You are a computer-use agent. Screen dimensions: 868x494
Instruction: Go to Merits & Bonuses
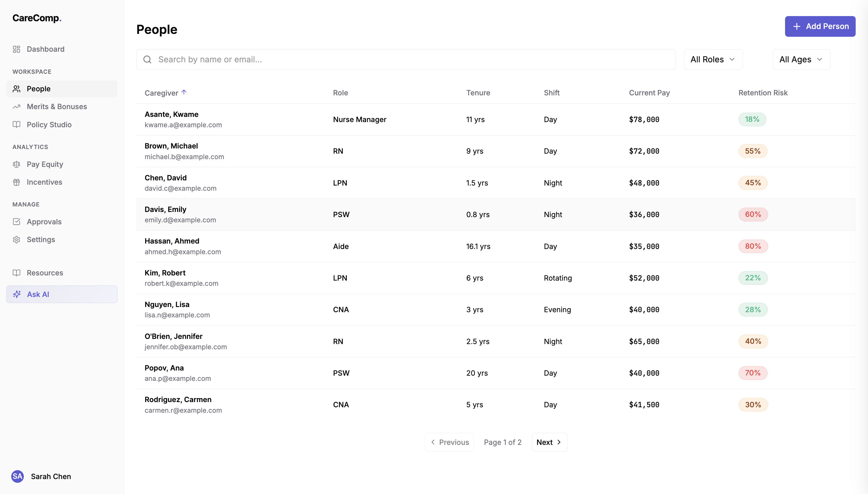62,107
